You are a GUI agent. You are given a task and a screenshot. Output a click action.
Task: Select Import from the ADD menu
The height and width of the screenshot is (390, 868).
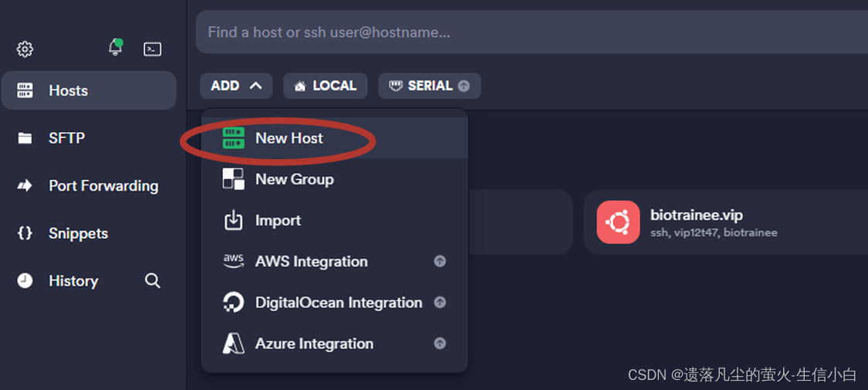[x=278, y=220]
